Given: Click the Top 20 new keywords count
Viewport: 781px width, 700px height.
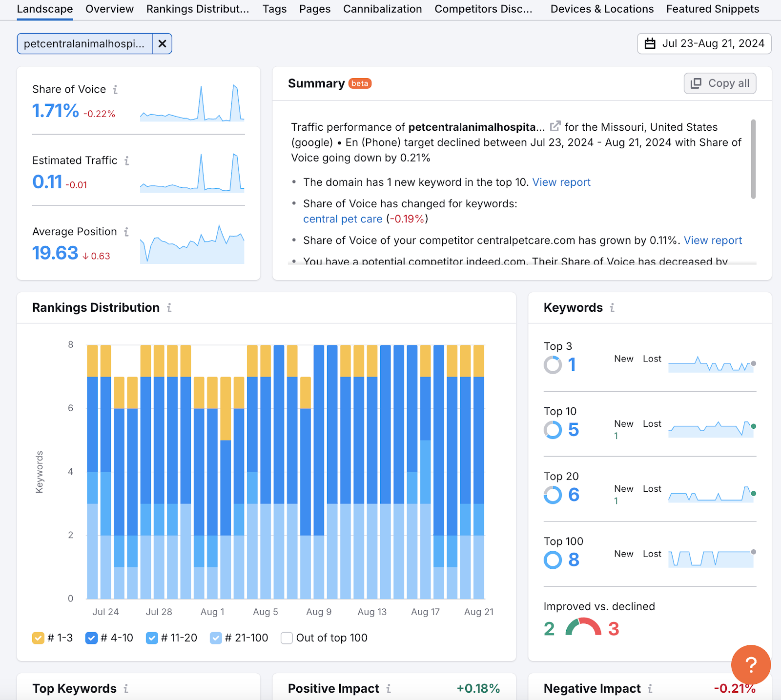Looking at the screenshot, I should coord(616,501).
